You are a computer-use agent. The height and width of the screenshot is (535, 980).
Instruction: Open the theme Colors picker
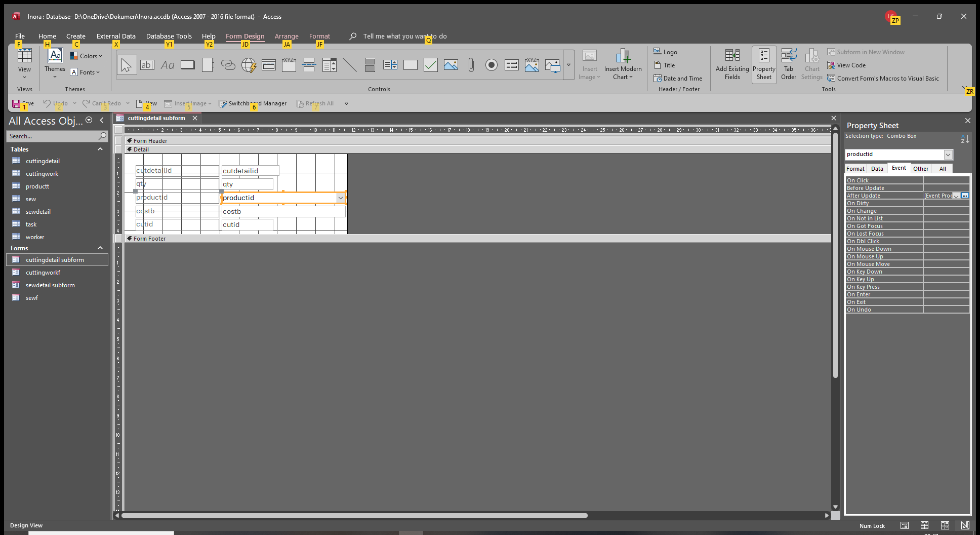(87, 56)
